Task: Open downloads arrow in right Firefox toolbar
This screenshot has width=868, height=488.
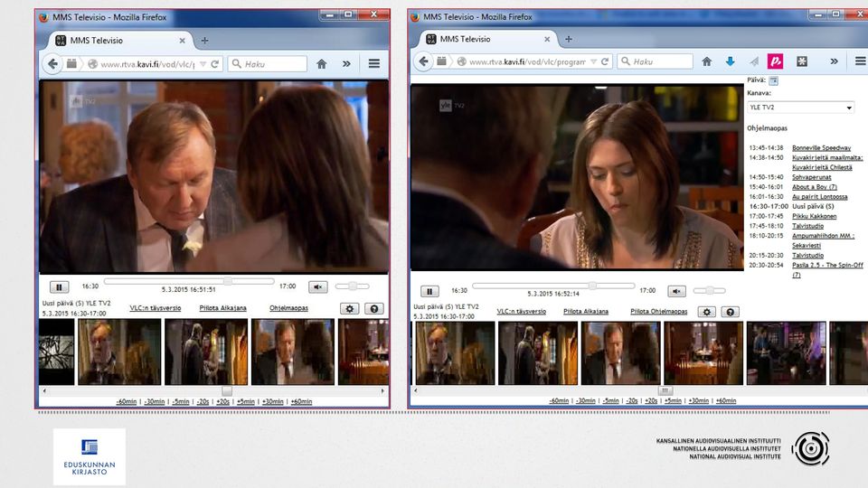Action: click(731, 61)
